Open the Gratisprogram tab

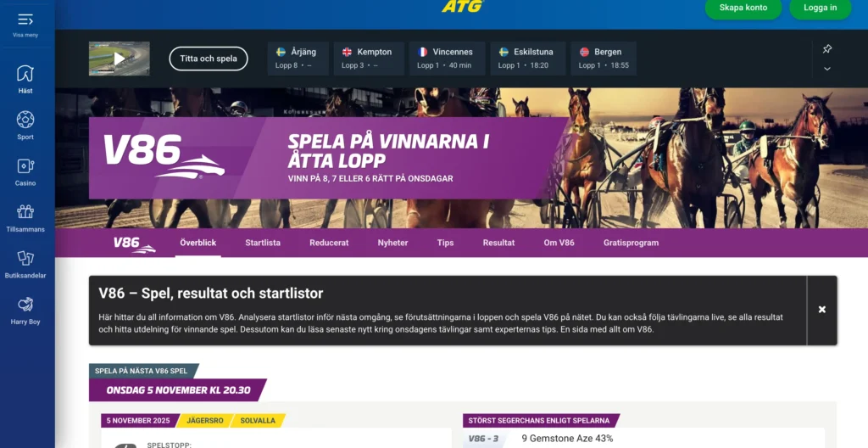point(631,243)
